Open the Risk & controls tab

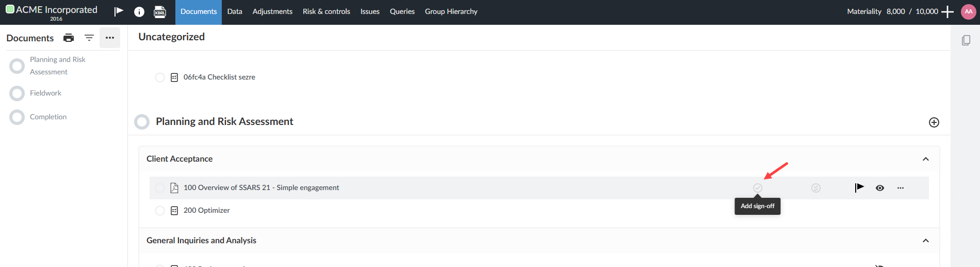click(326, 11)
